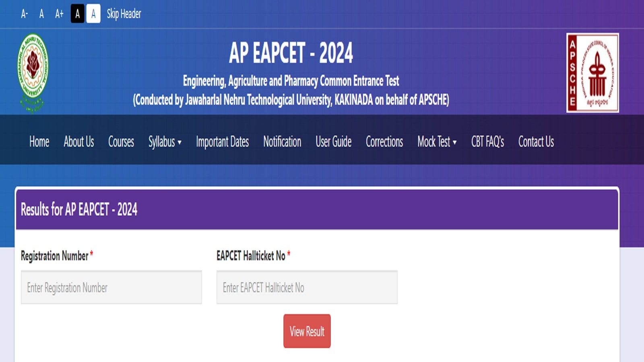
Task: Navigate to the Corrections menu item
Action: (384, 142)
